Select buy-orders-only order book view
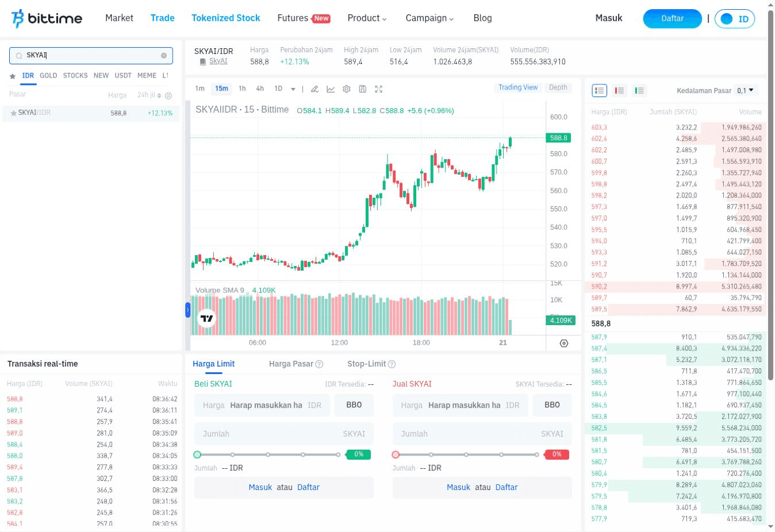This screenshot has width=775, height=532. coord(639,90)
